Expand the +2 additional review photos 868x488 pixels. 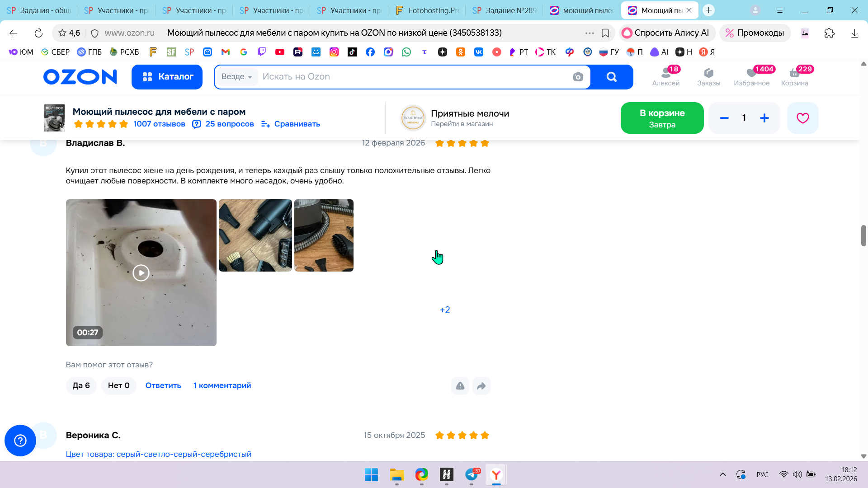tap(445, 310)
